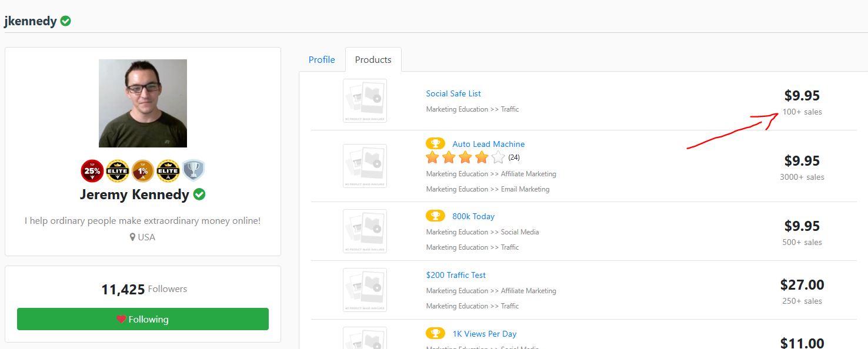Select the Products tab
Image resolution: width=868 pixels, height=349 pixels.
pyautogui.click(x=373, y=60)
